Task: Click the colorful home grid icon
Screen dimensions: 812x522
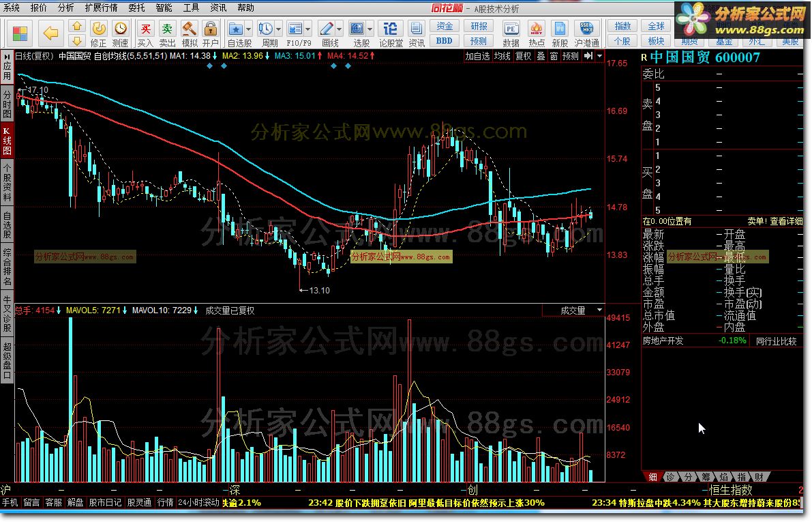Action: 20,34
